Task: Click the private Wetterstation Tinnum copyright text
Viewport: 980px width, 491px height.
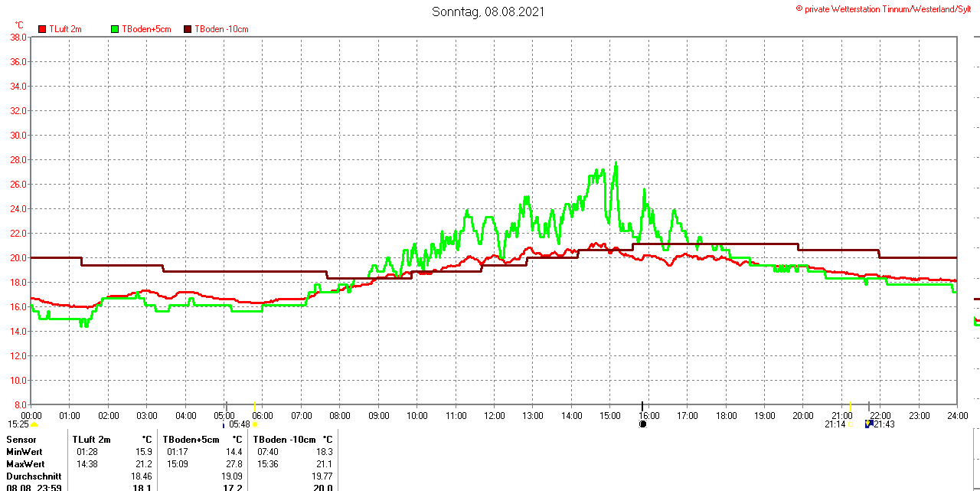Action: (887, 8)
